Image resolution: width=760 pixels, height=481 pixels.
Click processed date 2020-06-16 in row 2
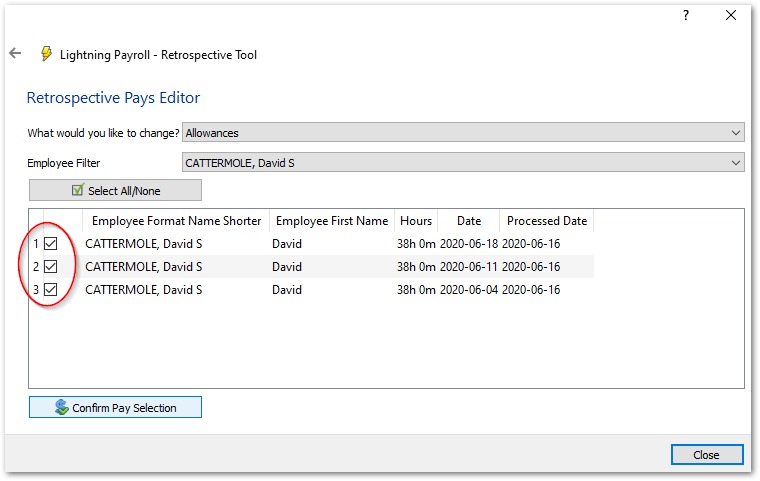point(531,267)
